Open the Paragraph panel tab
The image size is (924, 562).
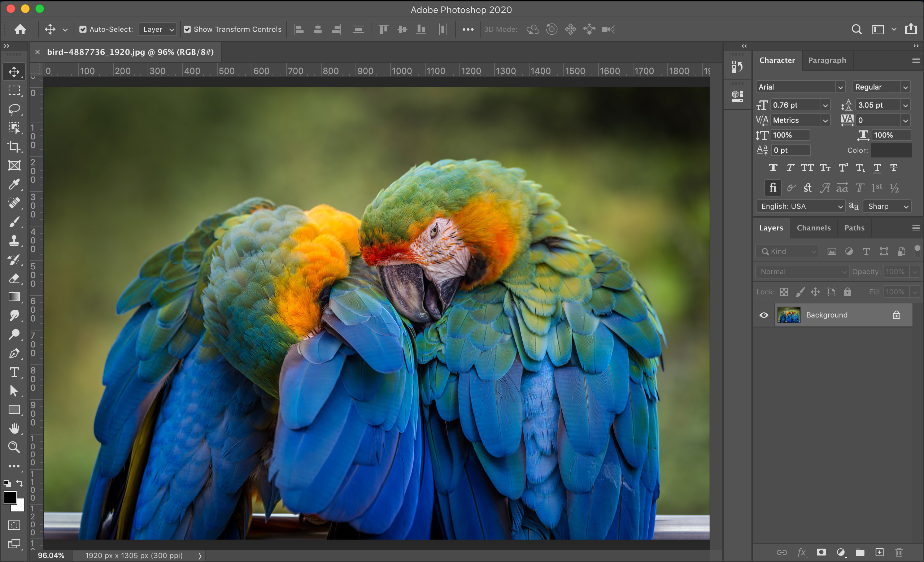tap(827, 60)
